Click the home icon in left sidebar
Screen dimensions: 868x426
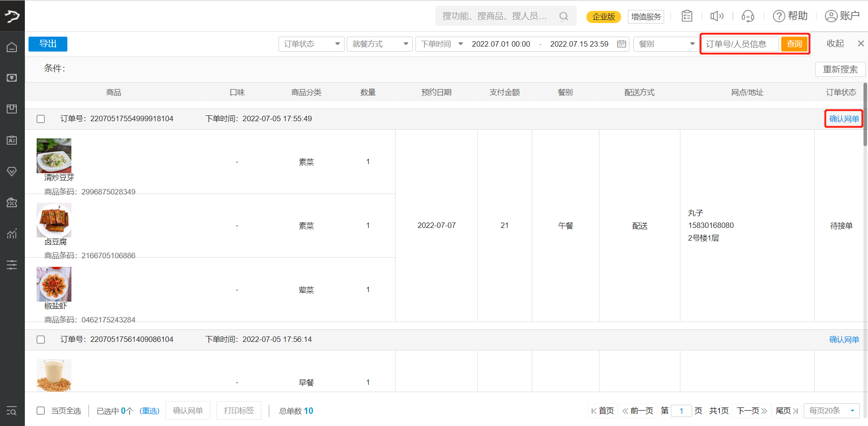(12, 47)
